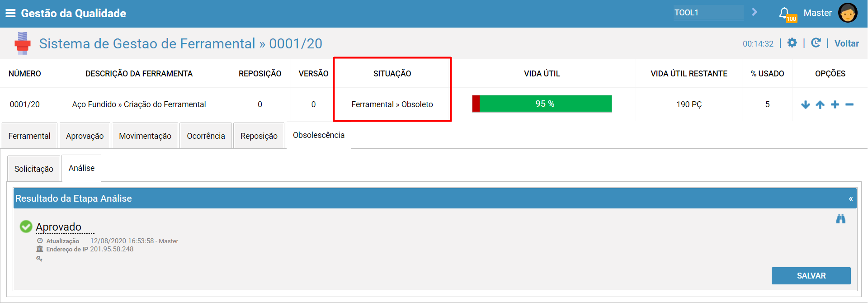This screenshot has height=307, width=868.
Task: Switch to the Ferramental tab
Action: click(x=29, y=136)
